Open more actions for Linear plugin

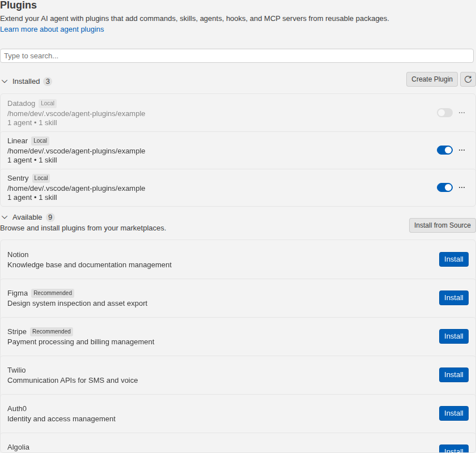click(462, 150)
